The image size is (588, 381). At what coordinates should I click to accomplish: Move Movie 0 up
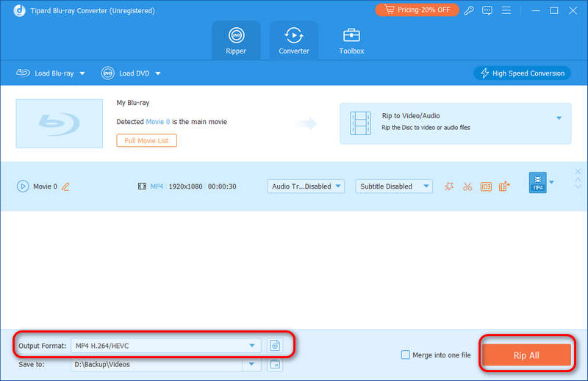(578, 180)
